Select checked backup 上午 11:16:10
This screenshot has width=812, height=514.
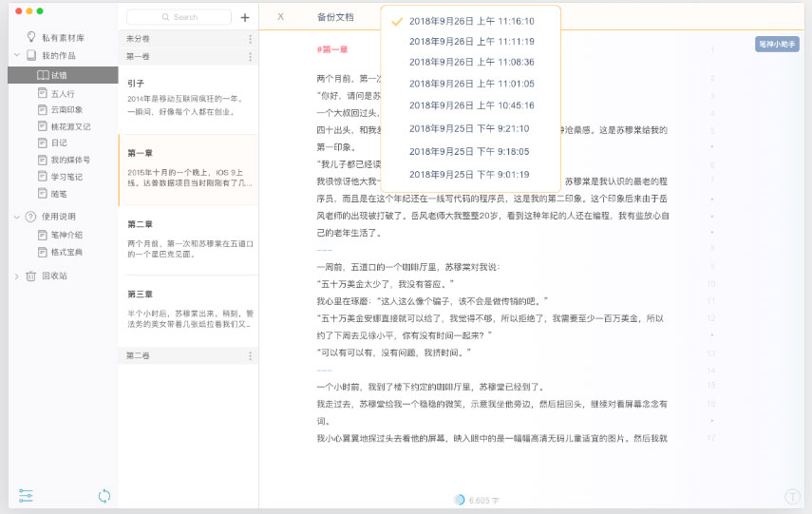pos(471,21)
